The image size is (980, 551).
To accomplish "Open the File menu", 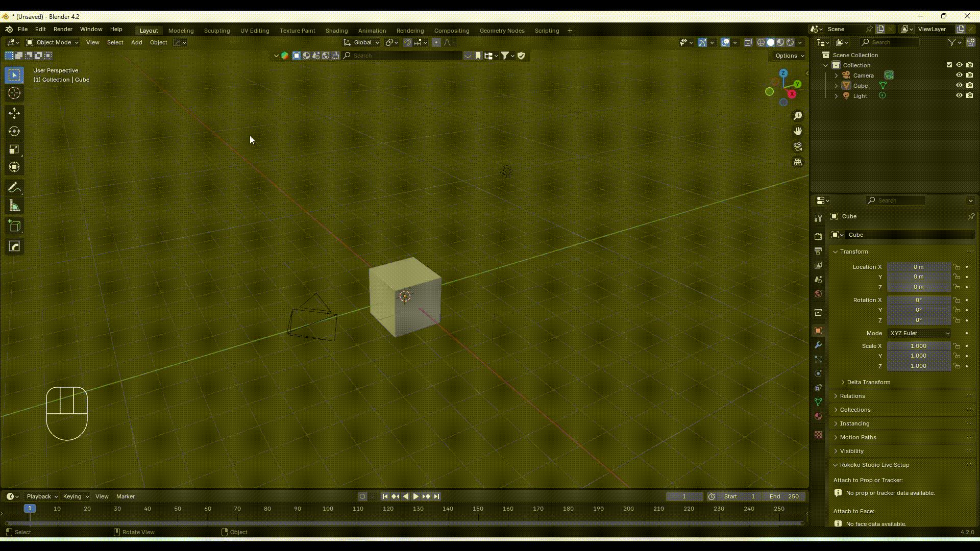I will (x=22, y=29).
